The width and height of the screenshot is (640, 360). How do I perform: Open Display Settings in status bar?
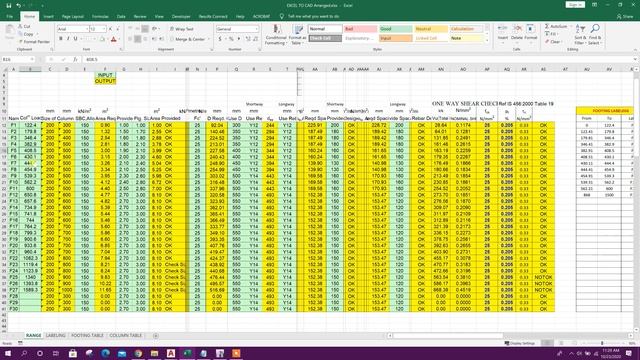click(x=520, y=343)
